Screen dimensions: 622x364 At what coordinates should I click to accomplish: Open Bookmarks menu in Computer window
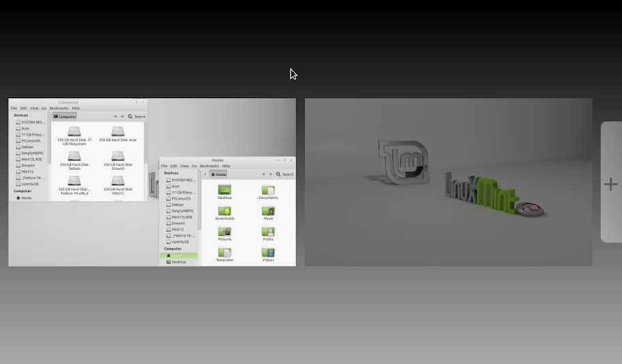click(x=59, y=108)
